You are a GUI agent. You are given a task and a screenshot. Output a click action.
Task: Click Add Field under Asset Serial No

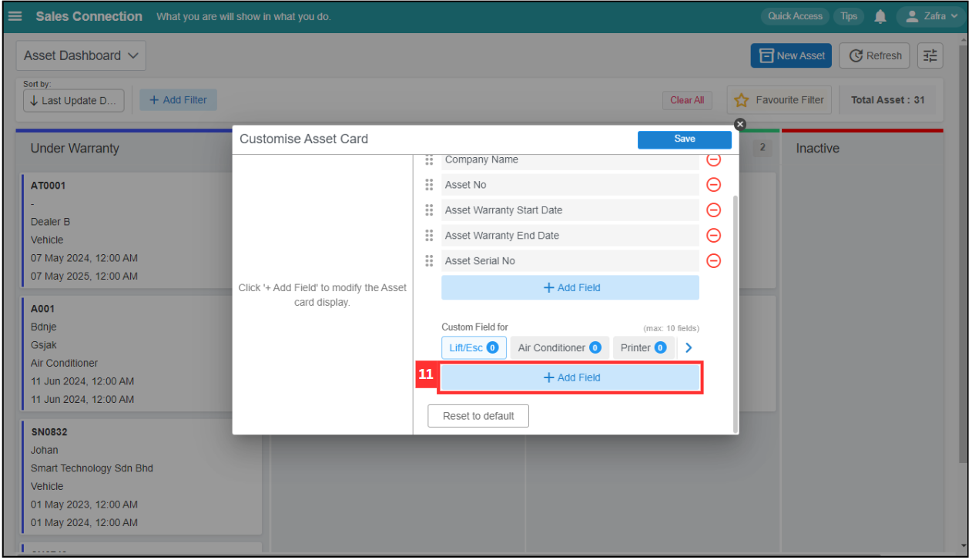tap(570, 287)
